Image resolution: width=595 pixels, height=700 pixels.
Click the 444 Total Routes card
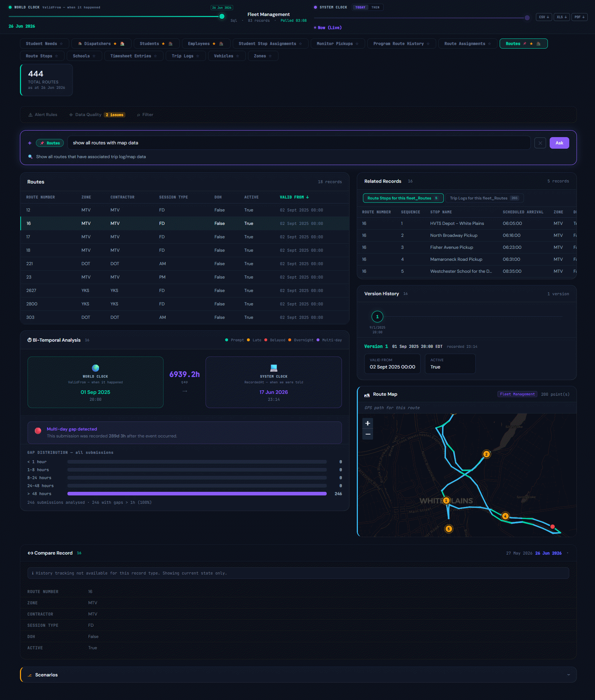coord(46,80)
